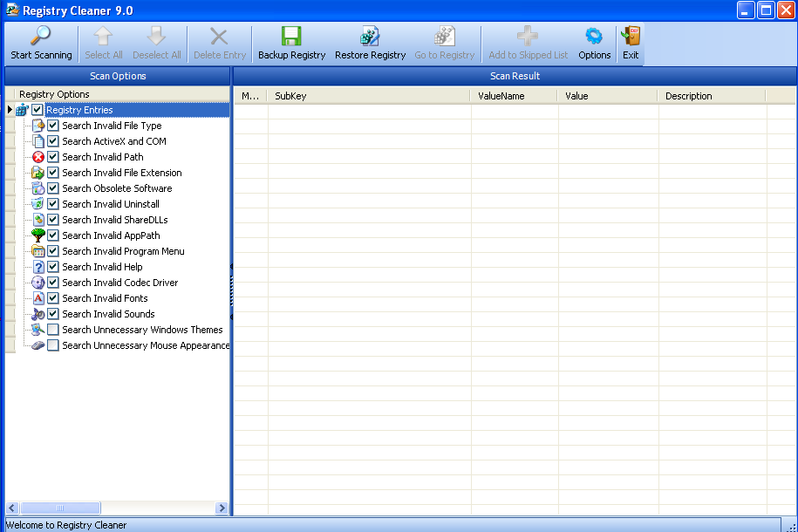Viewport: 798px width, 532px height.
Task: Click the M... column header
Action: pyautogui.click(x=250, y=96)
